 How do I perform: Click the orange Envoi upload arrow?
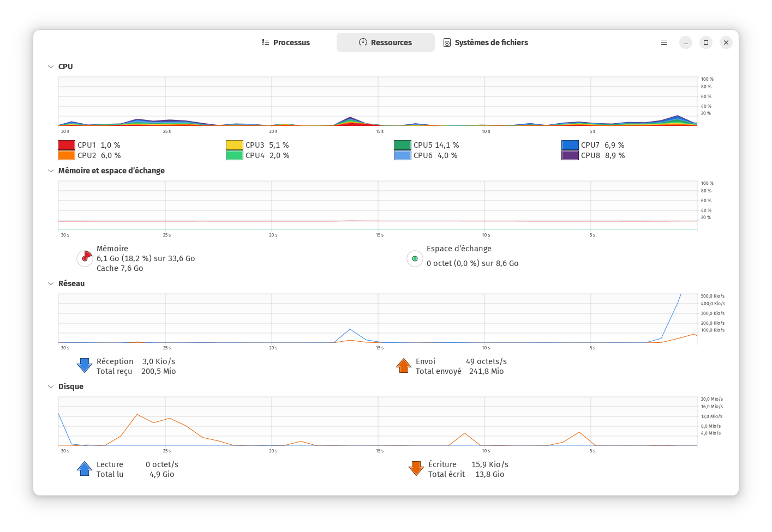click(x=404, y=366)
